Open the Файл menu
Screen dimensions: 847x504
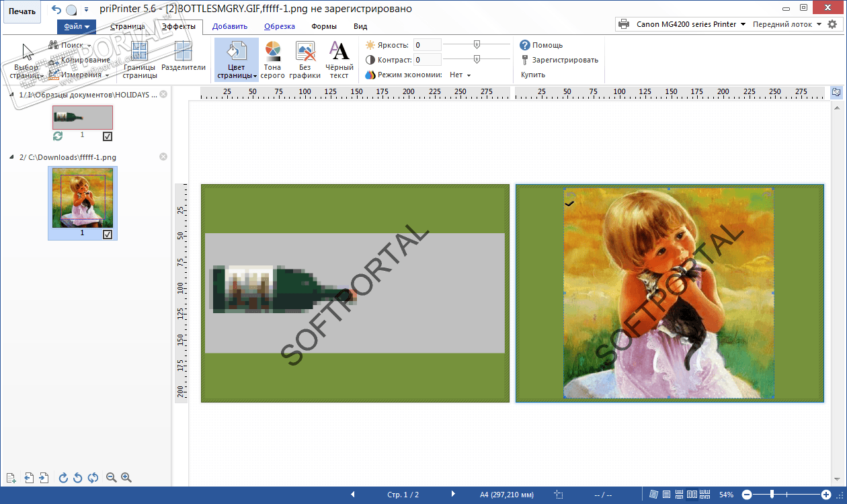(77, 26)
